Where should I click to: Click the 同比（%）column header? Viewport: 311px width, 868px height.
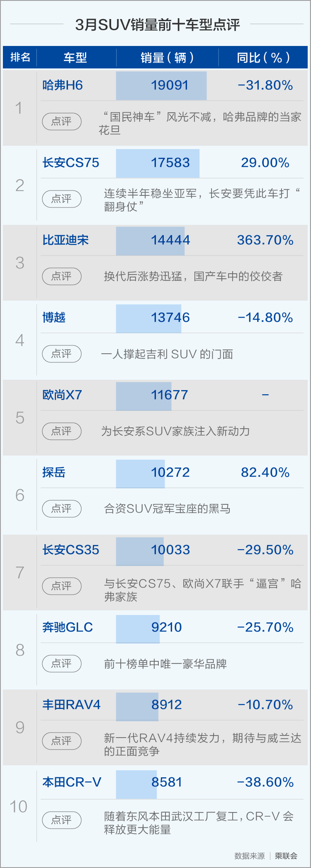pos(263,57)
